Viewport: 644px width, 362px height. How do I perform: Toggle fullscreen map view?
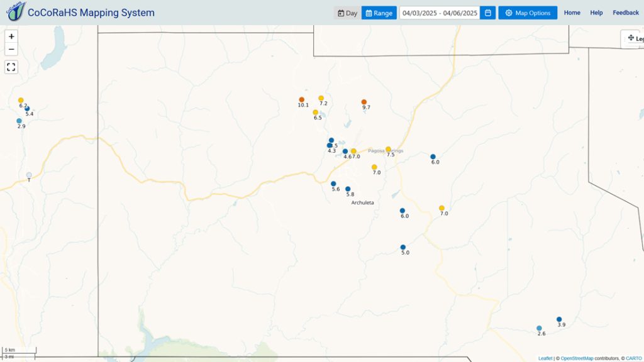click(x=11, y=67)
